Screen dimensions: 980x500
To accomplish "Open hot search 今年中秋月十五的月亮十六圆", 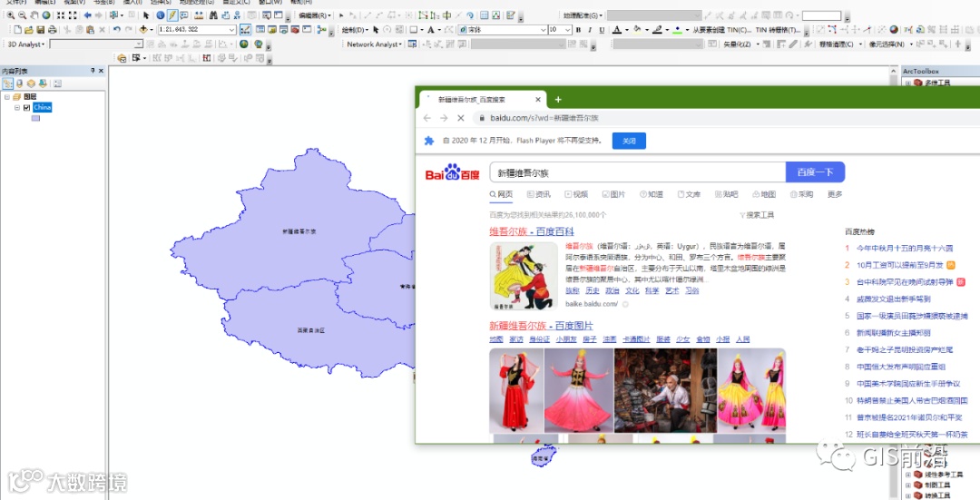I will 905,248.
